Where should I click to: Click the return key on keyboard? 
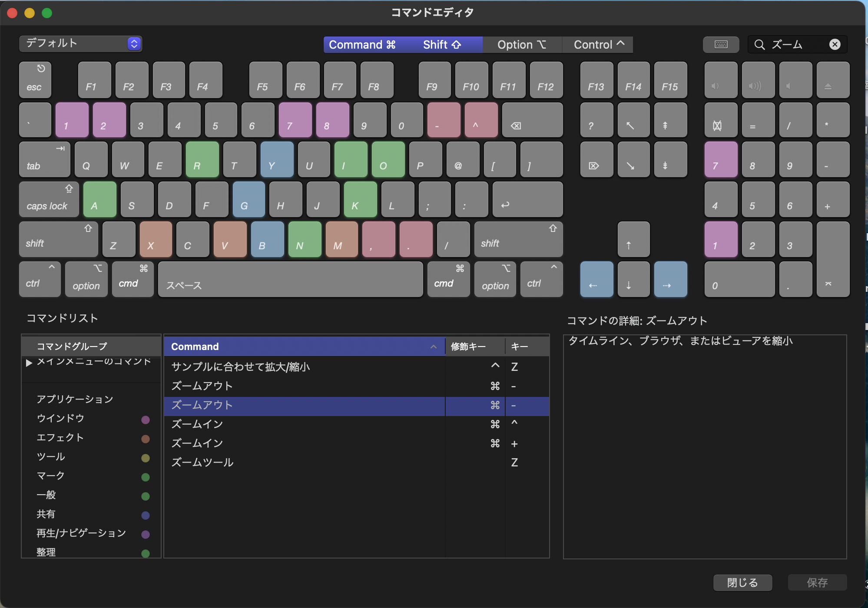(x=527, y=200)
